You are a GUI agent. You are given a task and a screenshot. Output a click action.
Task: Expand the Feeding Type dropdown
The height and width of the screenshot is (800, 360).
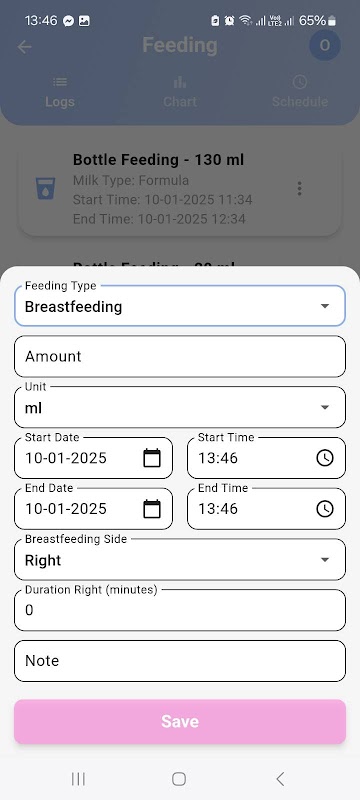pos(180,306)
